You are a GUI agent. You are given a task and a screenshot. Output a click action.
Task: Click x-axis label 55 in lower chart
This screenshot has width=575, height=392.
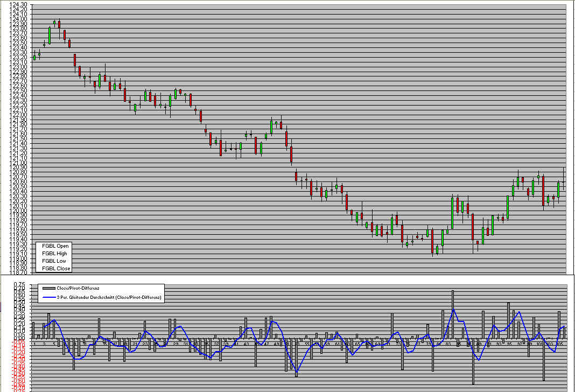point(307,344)
